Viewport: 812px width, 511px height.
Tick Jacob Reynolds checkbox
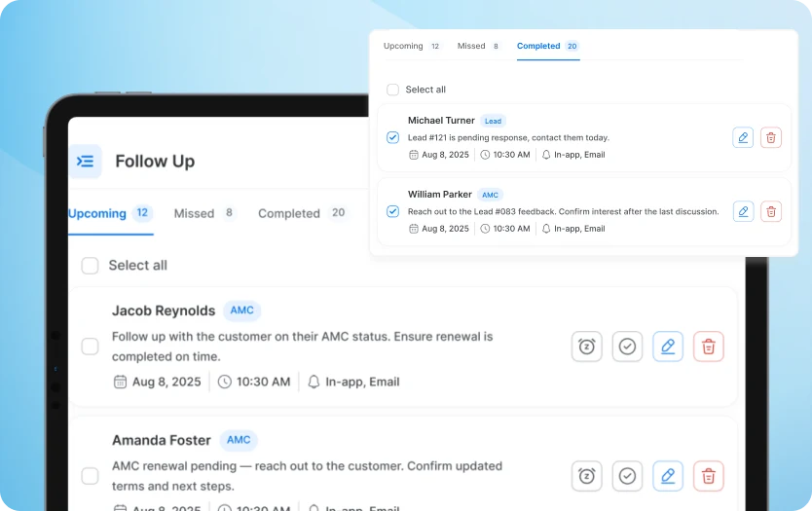91,347
